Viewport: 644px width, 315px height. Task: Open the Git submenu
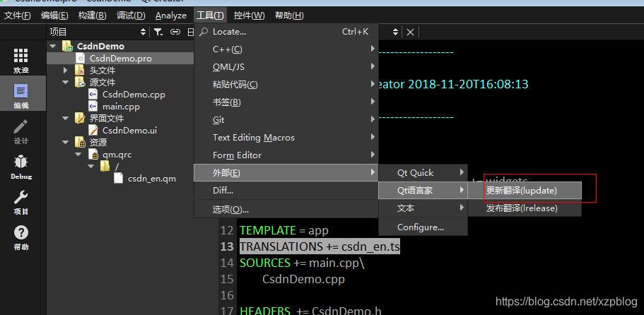(x=286, y=120)
